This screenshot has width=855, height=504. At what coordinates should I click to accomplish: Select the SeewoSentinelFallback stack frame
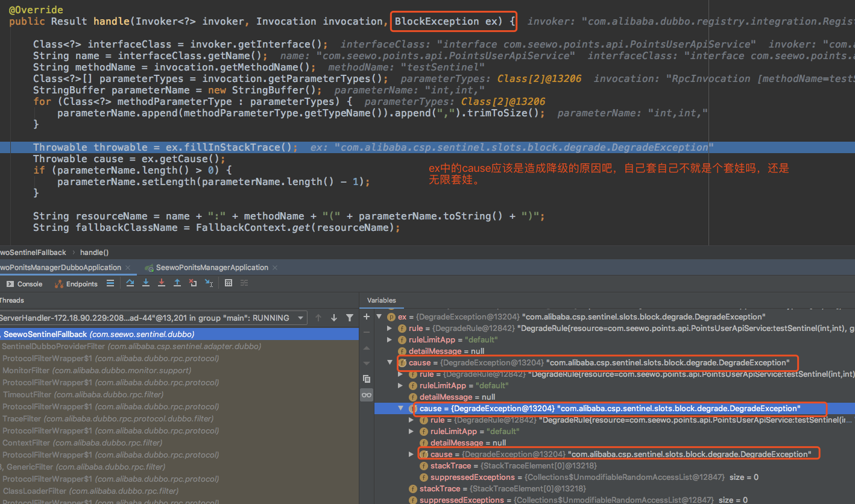[179, 334]
